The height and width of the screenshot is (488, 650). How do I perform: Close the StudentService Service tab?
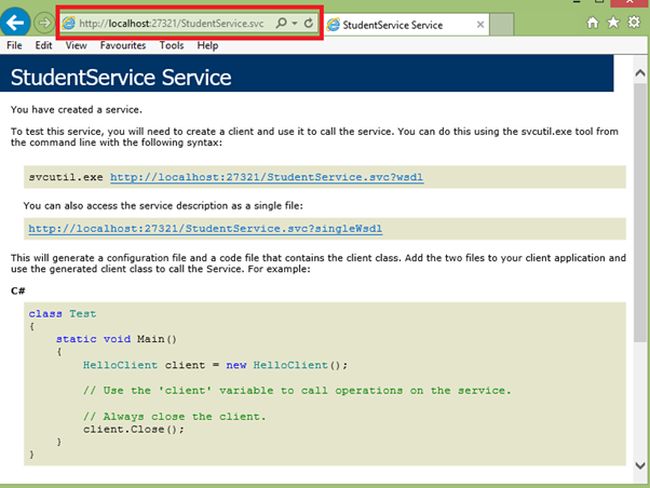[480, 25]
